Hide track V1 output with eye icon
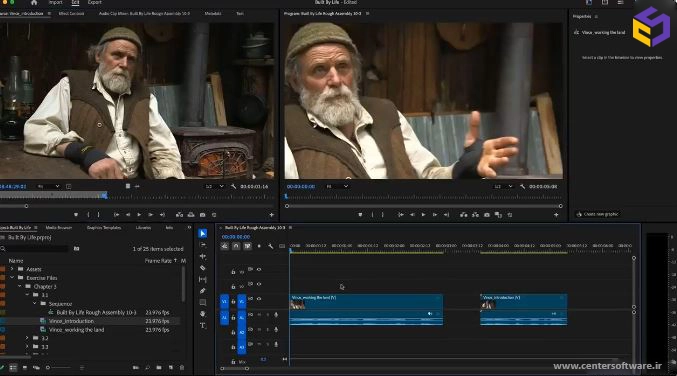 coord(259,299)
